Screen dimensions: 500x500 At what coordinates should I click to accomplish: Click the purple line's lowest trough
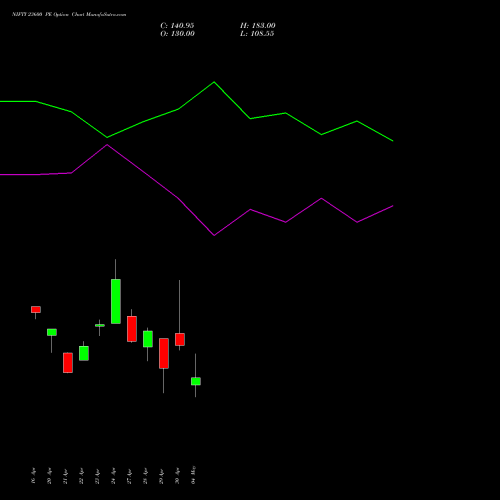[214, 235]
